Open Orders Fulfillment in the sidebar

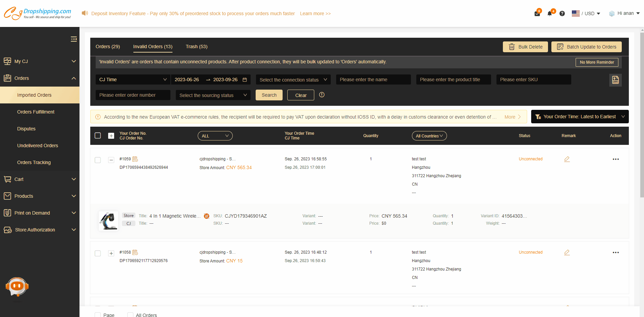[x=36, y=112]
